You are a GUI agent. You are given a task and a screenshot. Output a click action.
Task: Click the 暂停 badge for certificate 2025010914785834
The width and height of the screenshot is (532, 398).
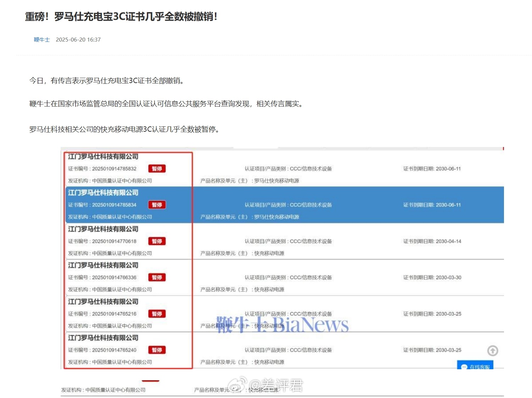click(157, 205)
